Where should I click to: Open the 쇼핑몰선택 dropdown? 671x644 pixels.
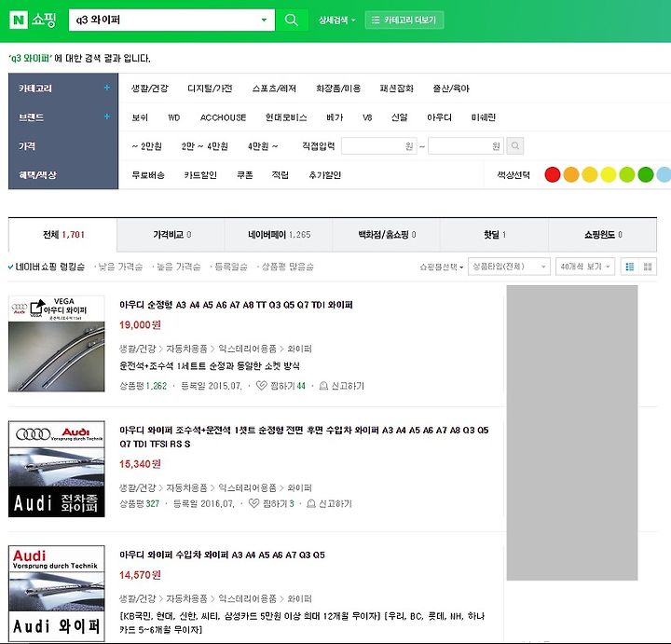coord(441,267)
